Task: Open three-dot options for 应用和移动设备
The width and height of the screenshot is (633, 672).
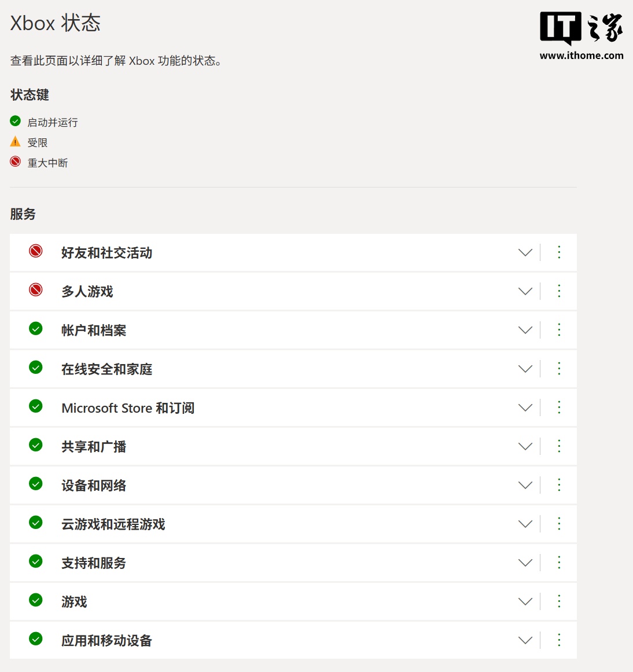Action: [x=559, y=640]
